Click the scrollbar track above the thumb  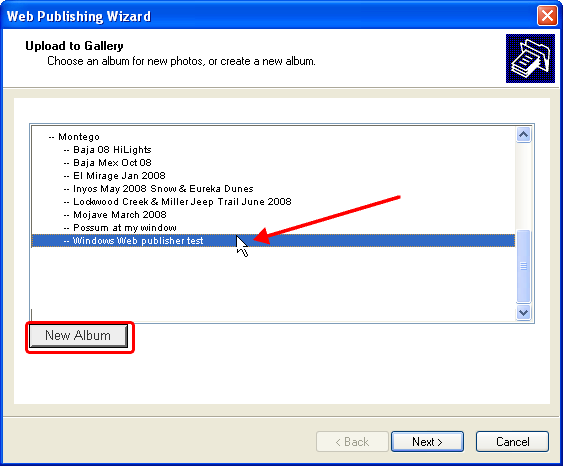click(524, 186)
